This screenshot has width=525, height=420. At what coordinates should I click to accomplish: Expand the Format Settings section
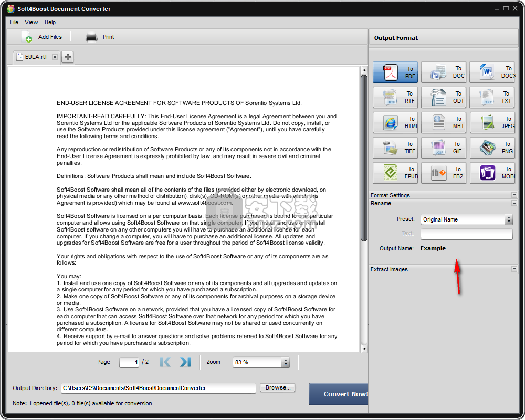[x=514, y=195]
